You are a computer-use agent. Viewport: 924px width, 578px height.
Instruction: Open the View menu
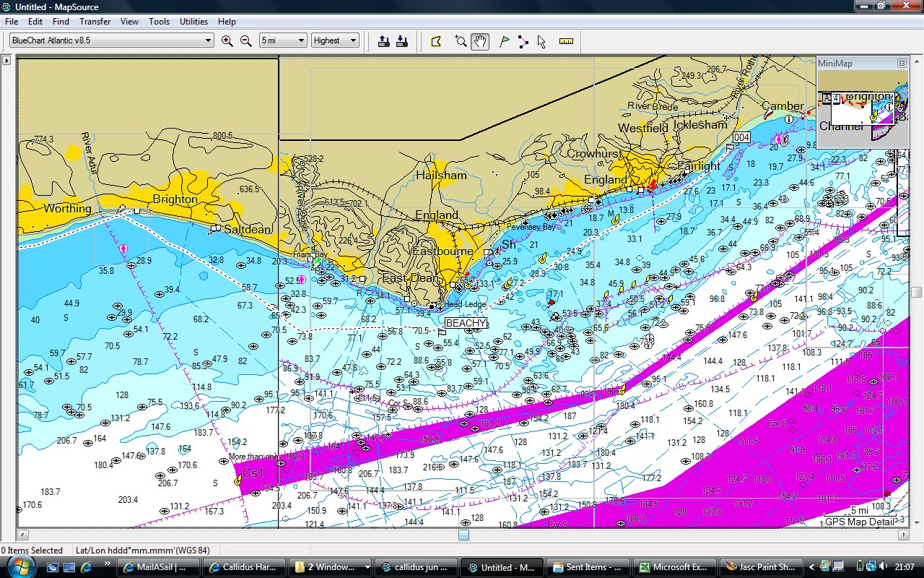coord(130,22)
